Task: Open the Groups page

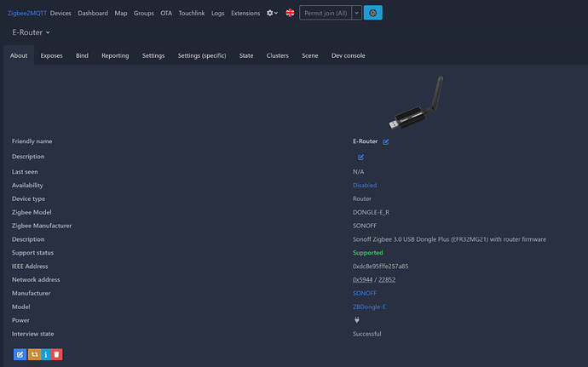Action: [144, 13]
